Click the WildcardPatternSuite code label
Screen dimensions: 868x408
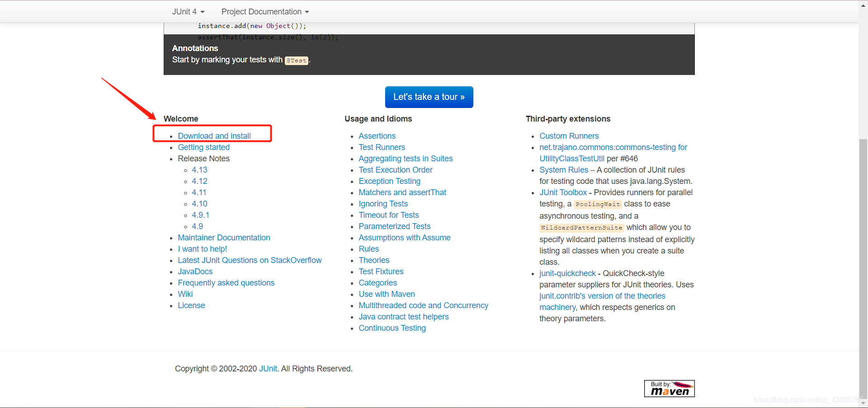[582, 228]
